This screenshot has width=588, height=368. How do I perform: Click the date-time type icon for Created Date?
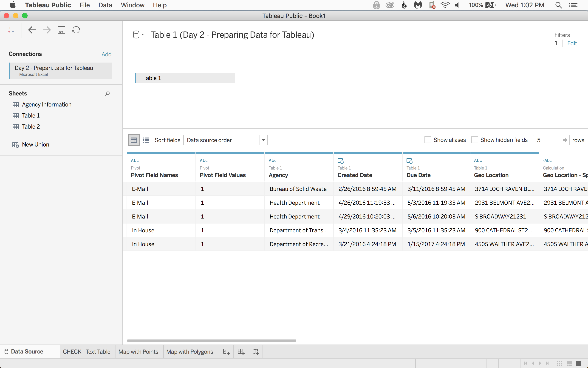click(341, 161)
